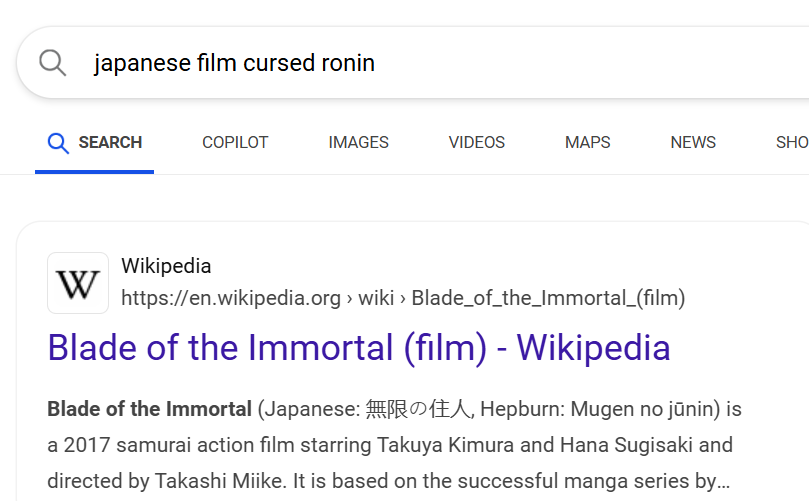Go to the VIDEOS tab
This screenshot has height=501, width=809.
[x=477, y=142]
